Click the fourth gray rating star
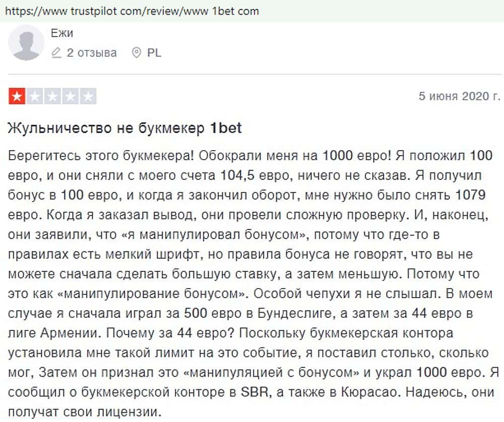 click(x=71, y=96)
